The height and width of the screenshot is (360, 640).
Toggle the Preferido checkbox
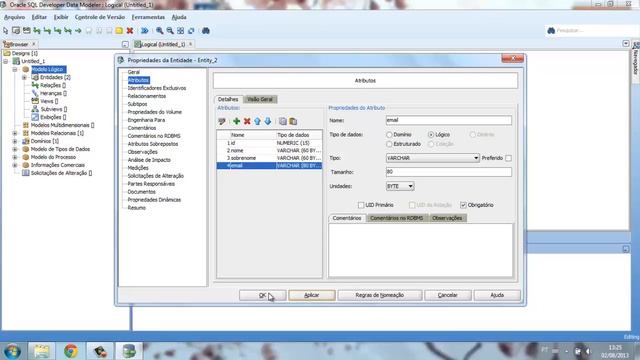click(x=508, y=158)
